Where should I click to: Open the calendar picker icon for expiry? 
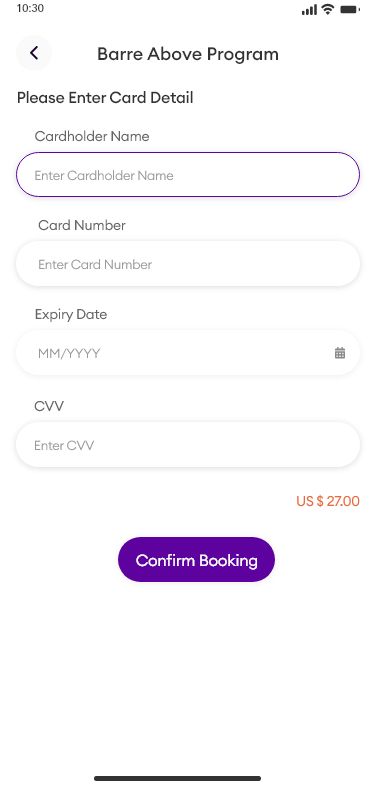point(340,353)
